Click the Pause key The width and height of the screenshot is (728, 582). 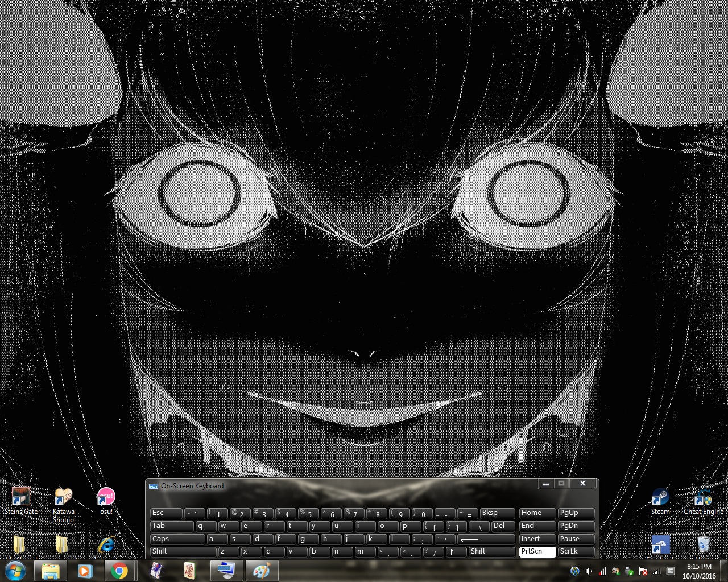pos(577,539)
